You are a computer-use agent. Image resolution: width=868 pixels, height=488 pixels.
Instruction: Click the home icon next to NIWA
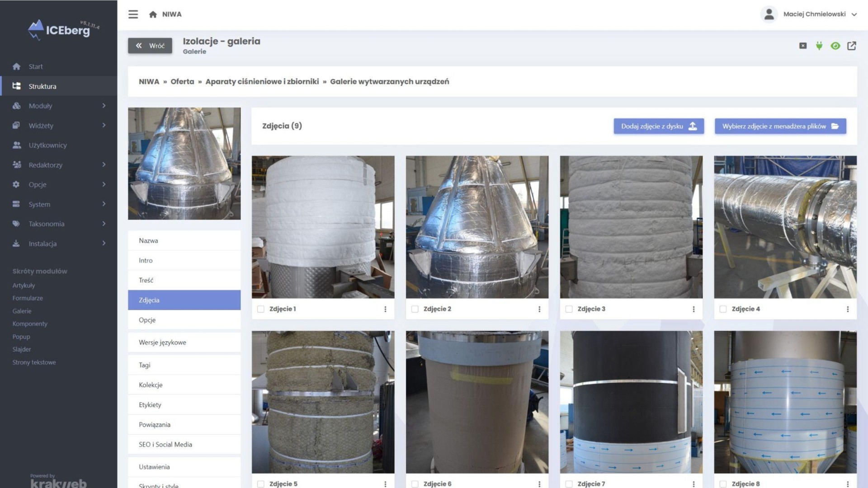pos(153,14)
